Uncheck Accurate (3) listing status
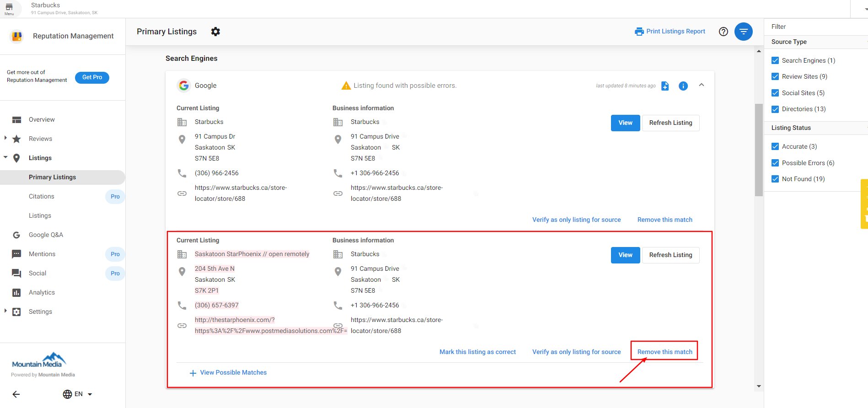The height and width of the screenshot is (408, 868). [x=775, y=146]
